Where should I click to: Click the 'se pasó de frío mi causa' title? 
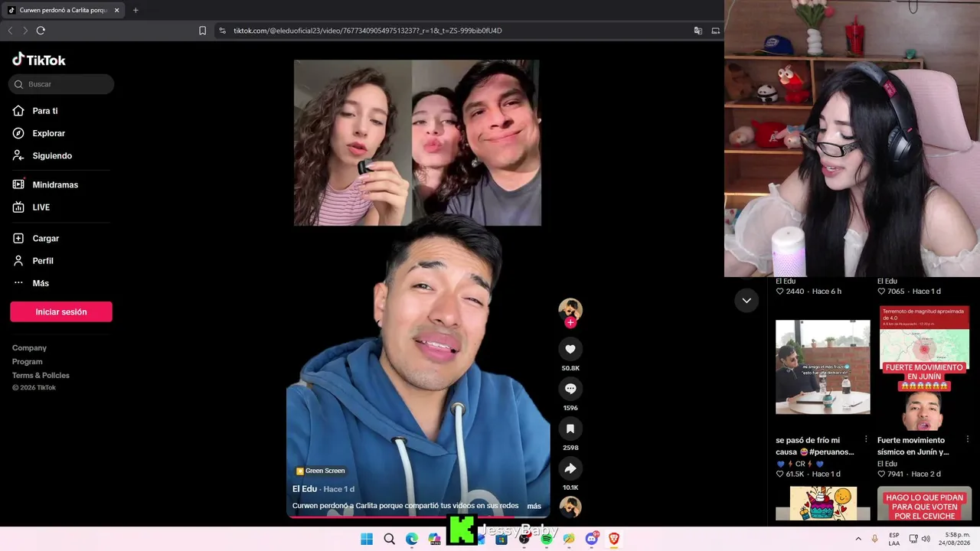(815, 446)
